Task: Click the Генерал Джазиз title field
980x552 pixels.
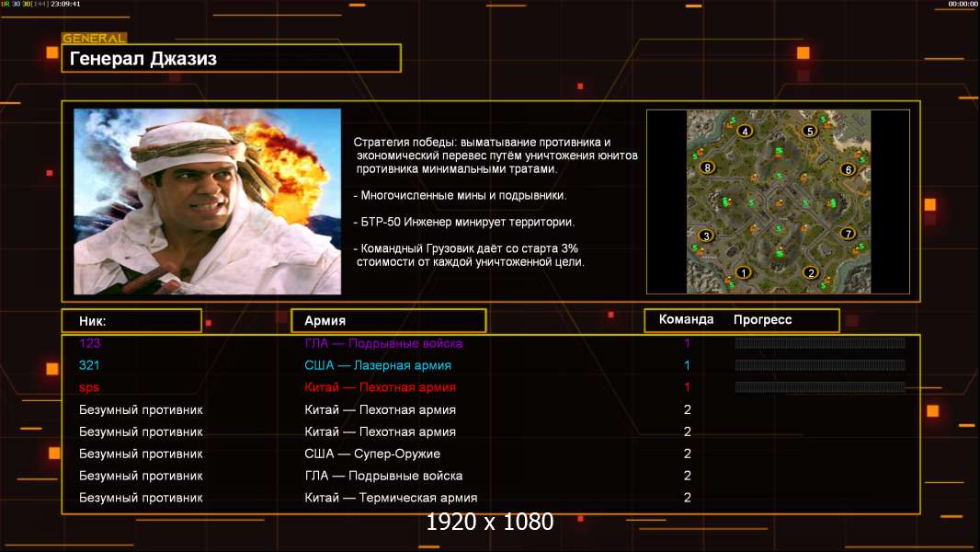Action: 231,59
